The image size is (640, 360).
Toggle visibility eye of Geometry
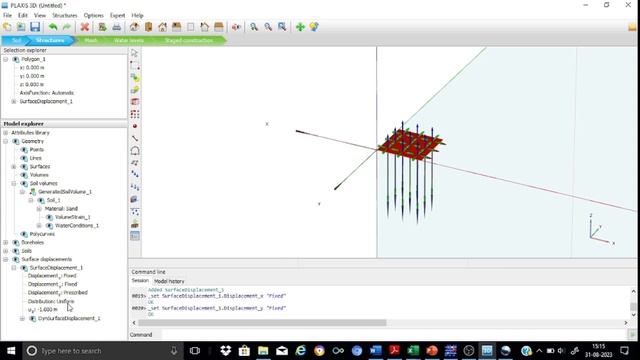(x=16, y=141)
